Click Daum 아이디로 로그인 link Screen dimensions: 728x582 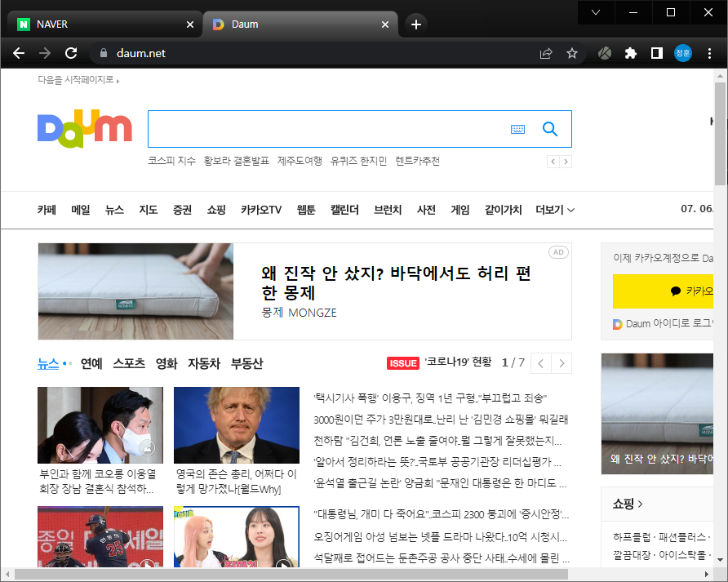pyautogui.click(x=663, y=324)
